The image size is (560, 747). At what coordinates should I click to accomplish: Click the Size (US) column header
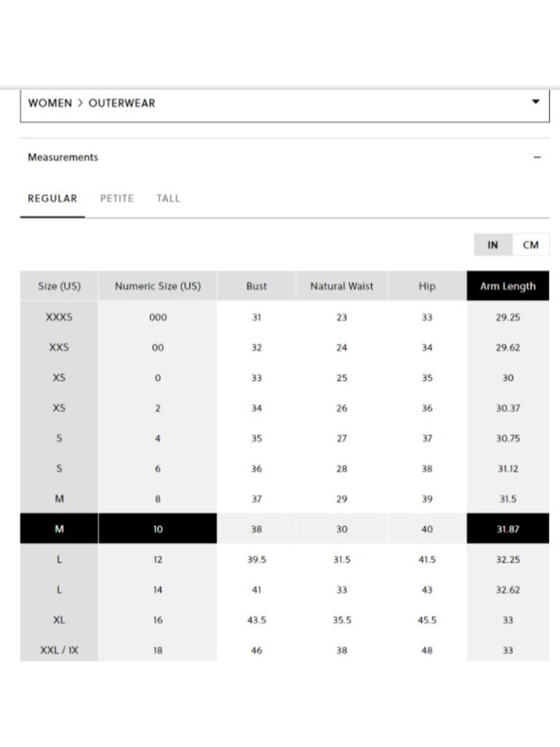pos(59,286)
